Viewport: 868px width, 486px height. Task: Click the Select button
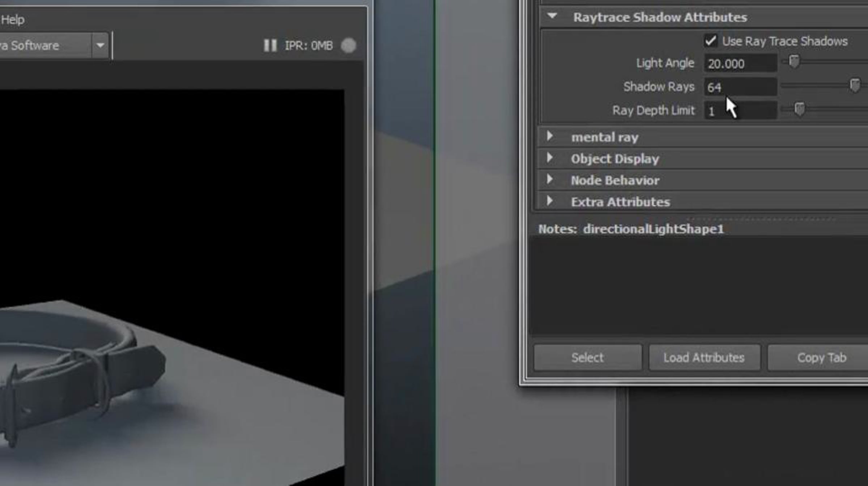pos(588,358)
